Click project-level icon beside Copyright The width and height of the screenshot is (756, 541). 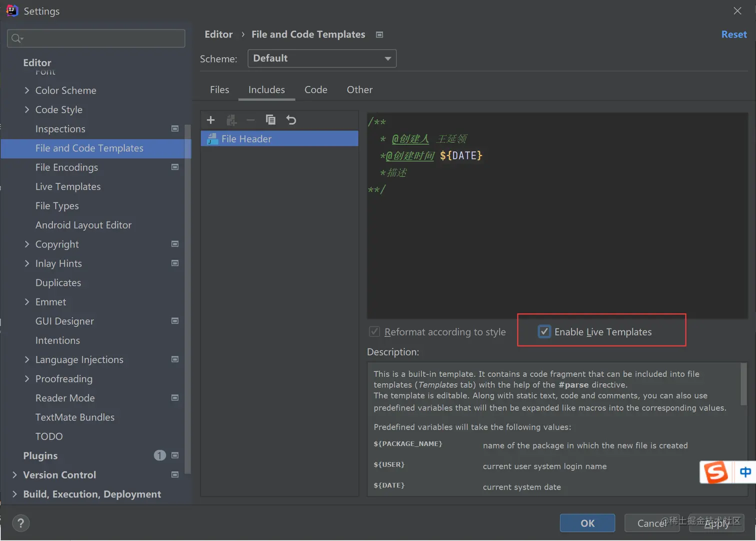coord(175,244)
